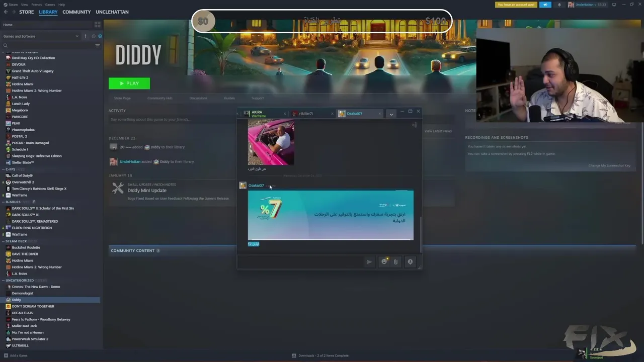The image size is (644, 362).
Task: Open the notifications bell icon
Action: (559, 5)
